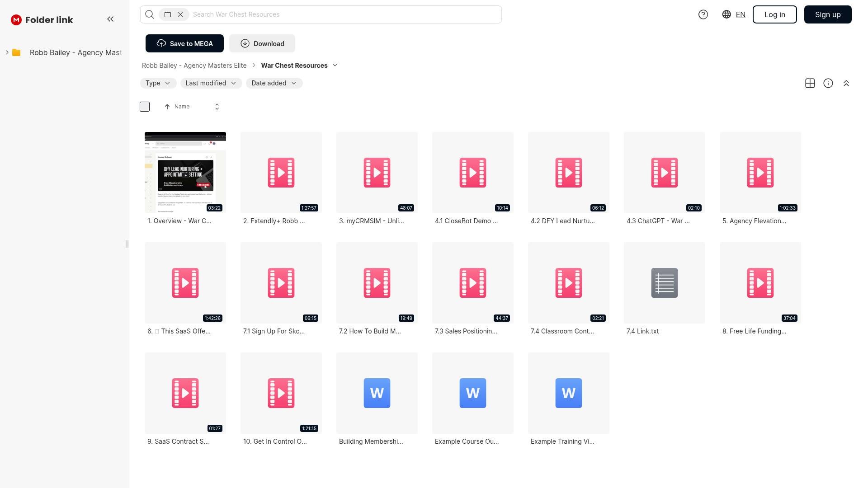Open the 7.4 Link.txt text file
868x488 pixels.
coord(664,283)
